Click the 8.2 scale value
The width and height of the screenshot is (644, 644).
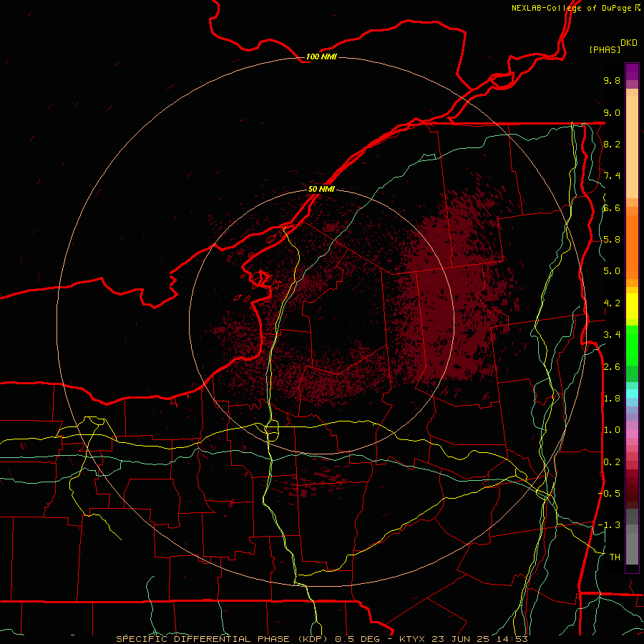click(612, 144)
